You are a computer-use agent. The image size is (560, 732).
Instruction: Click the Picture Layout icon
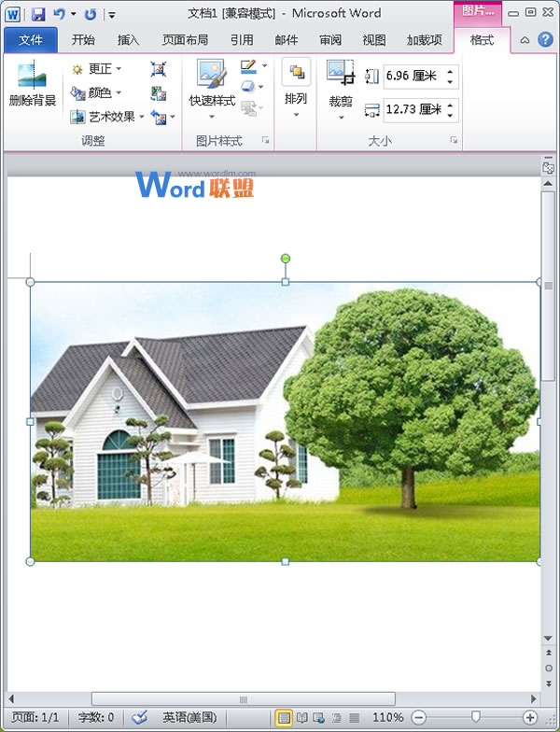point(249,108)
